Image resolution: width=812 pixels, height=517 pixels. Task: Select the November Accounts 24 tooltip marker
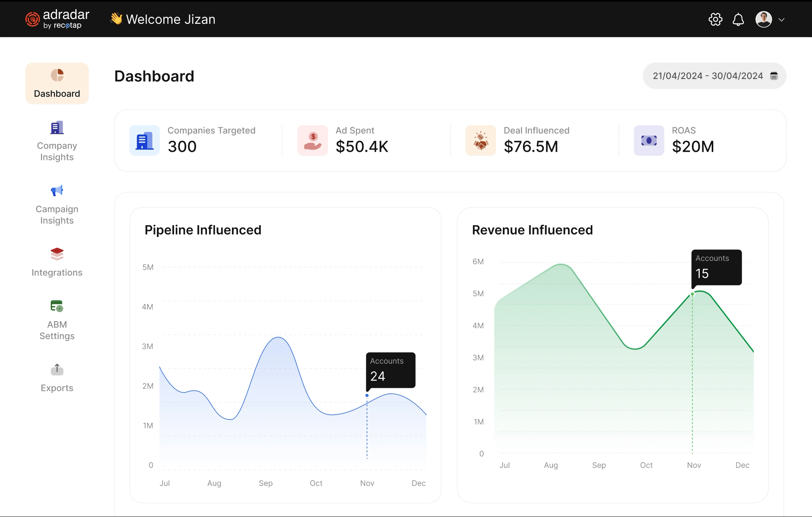click(x=367, y=395)
